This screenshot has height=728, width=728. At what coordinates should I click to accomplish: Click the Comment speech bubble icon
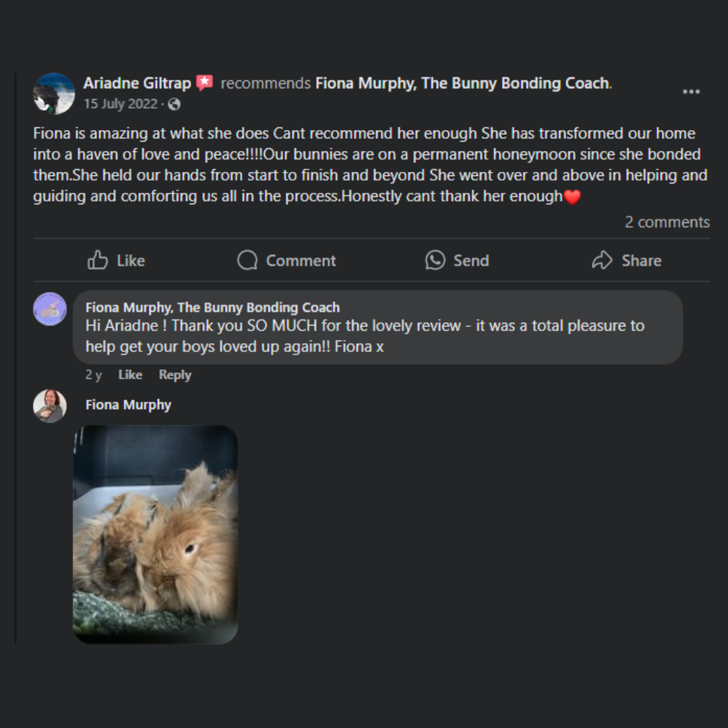pos(247,260)
